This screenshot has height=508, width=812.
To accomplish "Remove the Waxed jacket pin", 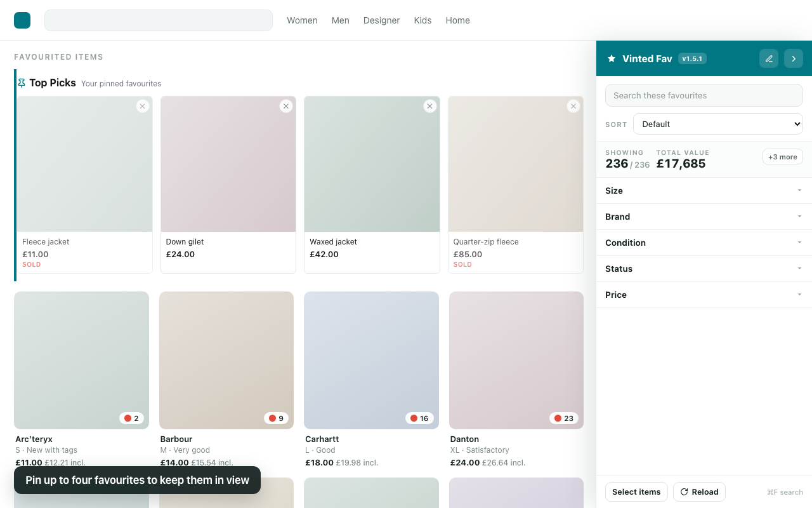I will (430, 106).
